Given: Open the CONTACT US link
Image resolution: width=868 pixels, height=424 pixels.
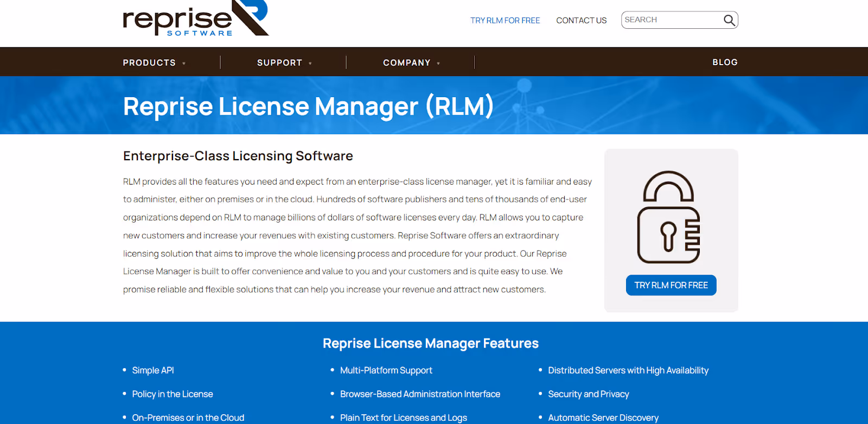Looking at the screenshot, I should tap(582, 20).
